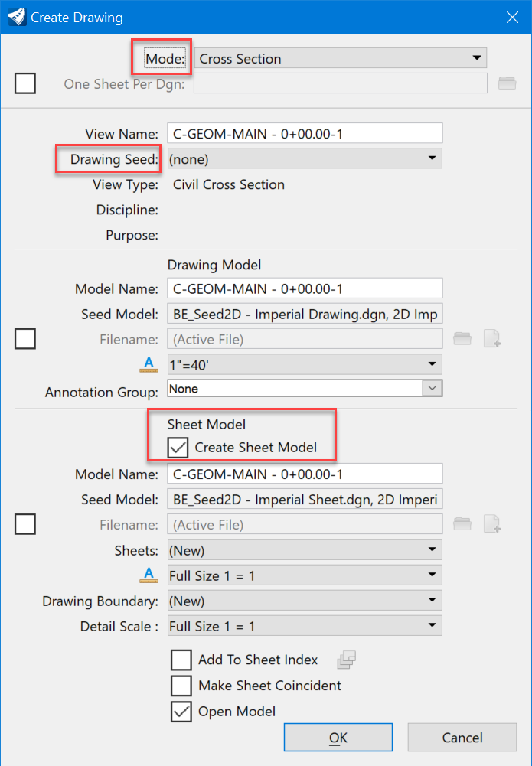The width and height of the screenshot is (532, 766).
Task: Click the 'Detail Scale :' label
Action: click(x=119, y=626)
